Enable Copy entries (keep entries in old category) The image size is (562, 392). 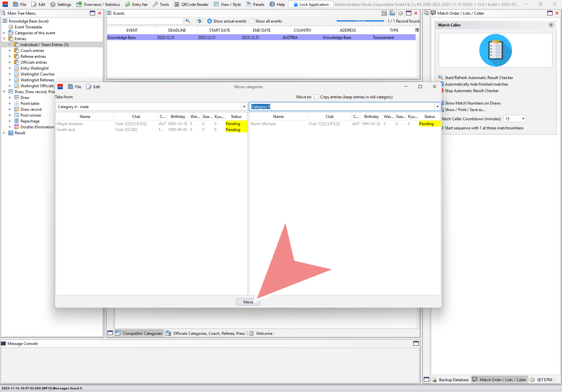[x=317, y=97]
